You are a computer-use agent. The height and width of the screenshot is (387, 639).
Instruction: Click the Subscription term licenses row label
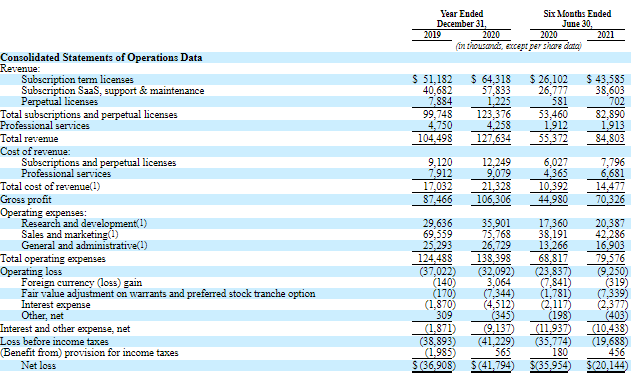77,79
